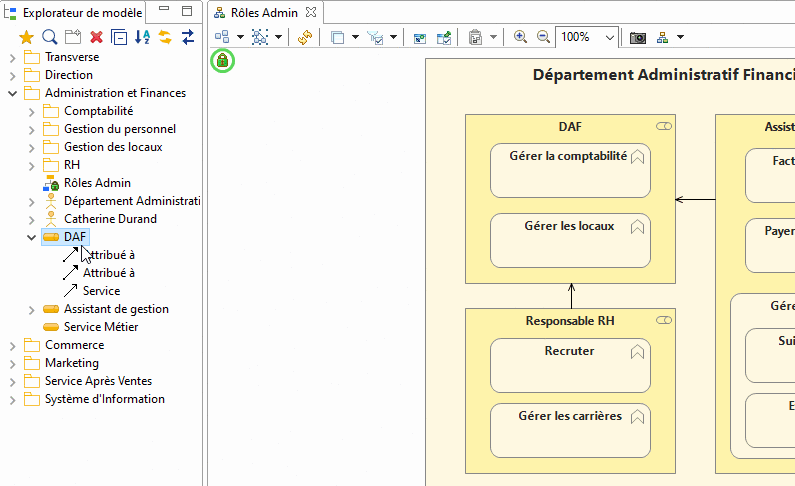
Task: Click the red X delete icon
Action: pyautogui.click(x=96, y=37)
